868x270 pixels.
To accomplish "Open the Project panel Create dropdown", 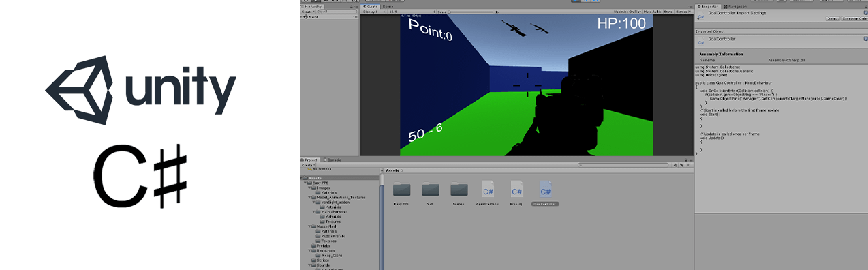I will coord(308,164).
